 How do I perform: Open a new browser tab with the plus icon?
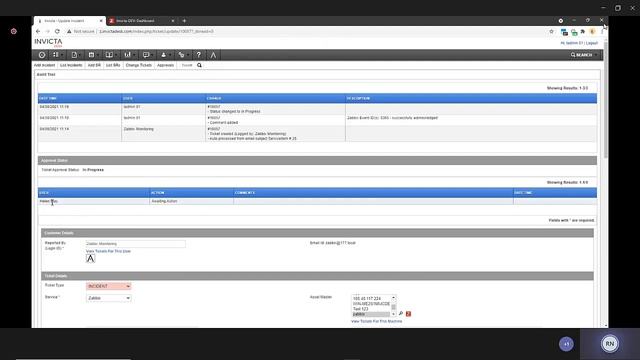tap(184, 20)
